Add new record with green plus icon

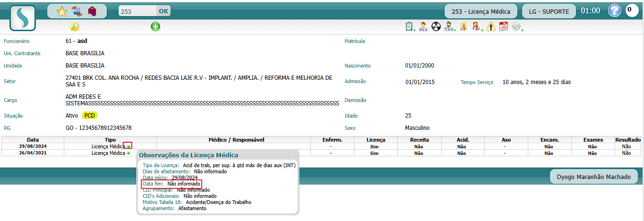click(155, 26)
